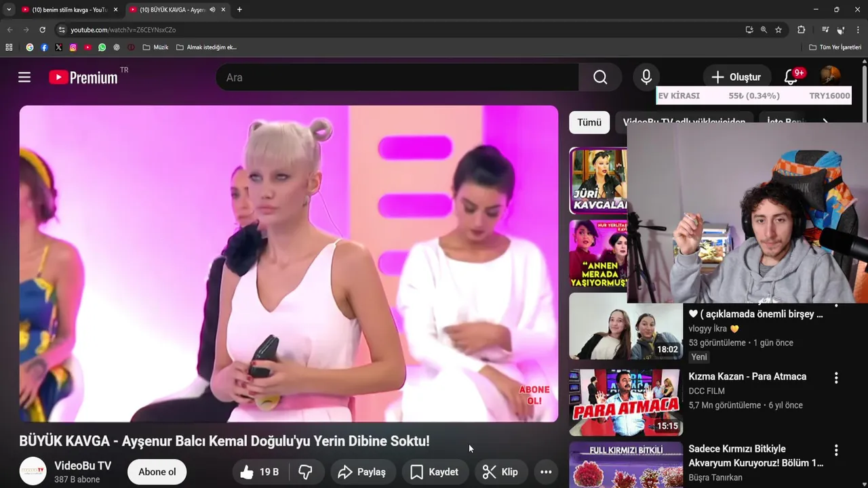Screen dimensions: 868x488
Task: Open Instagram bookmark icon
Action: point(73,47)
